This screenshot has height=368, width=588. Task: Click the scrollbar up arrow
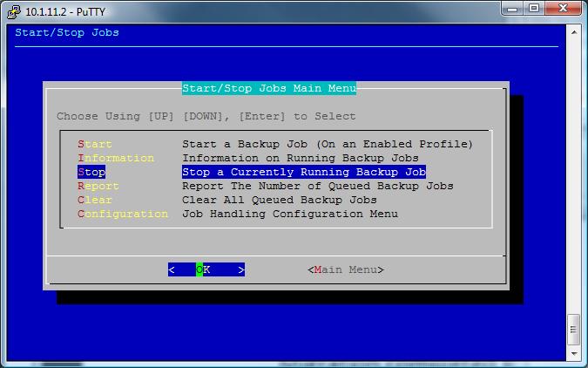574,32
